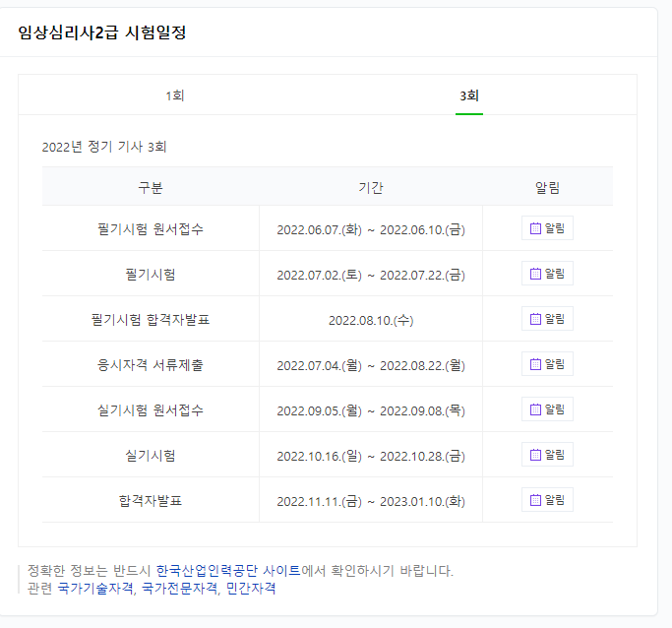
Task: Click the 구분 column header
Action: click(151, 188)
